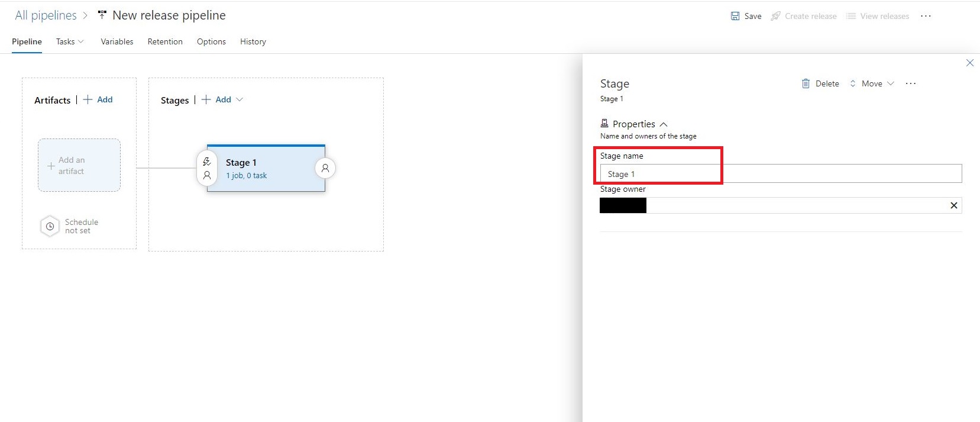Click Add in the Stages header
Image resolution: width=980 pixels, height=422 pixels.
(224, 99)
